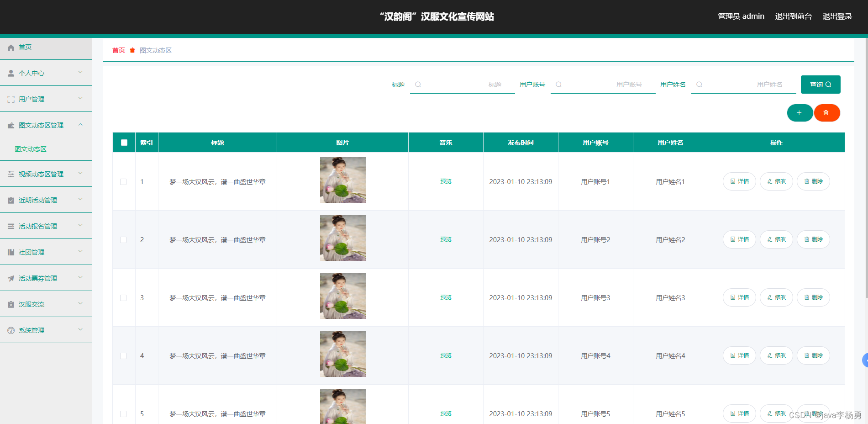Click the home icon in sidebar
Viewport: 868px width, 424px height.
point(11,48)
